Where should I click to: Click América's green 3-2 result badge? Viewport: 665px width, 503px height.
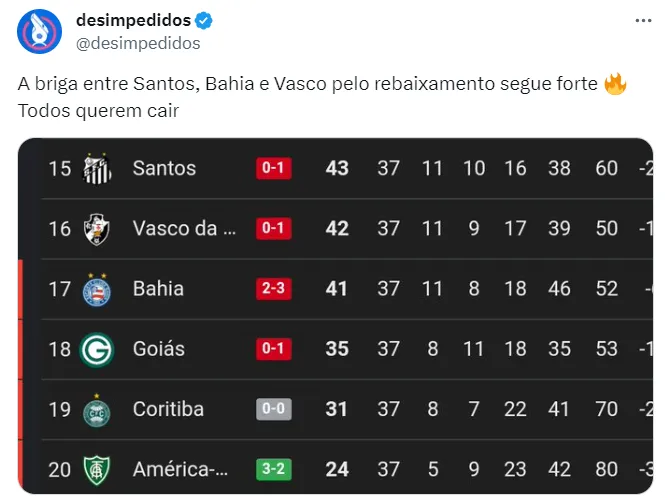click(273, 469)
